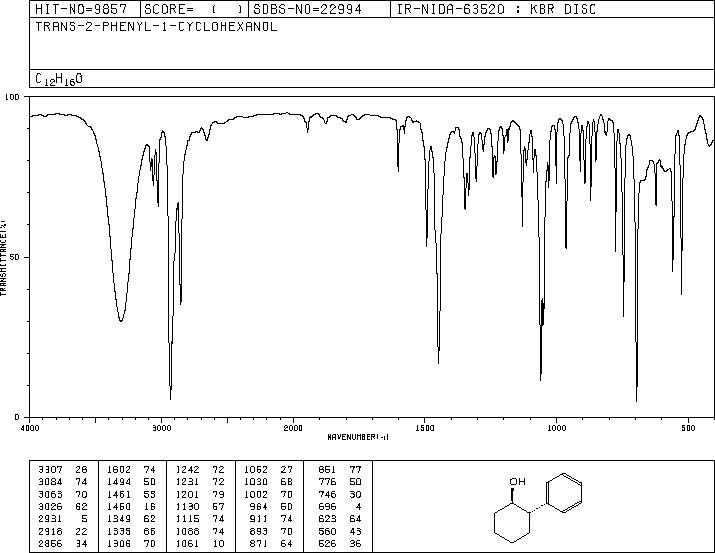Click the 1030 peak table entry
715x553 pixels.
[x=269, y=482]
